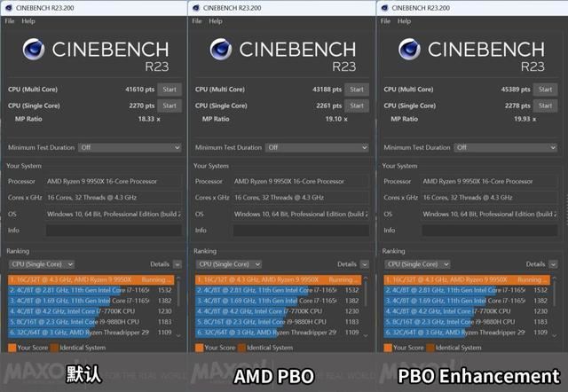Click the Info field in AMD PBO window

[301, 231]
